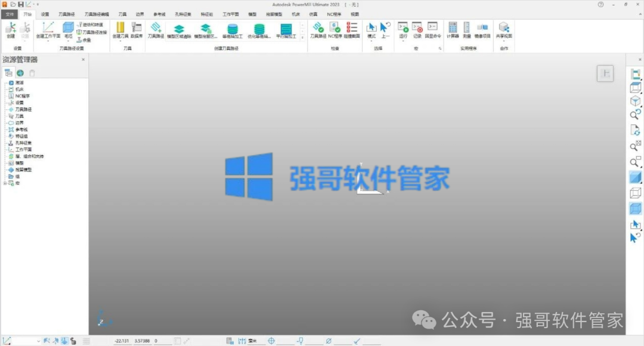Image resolution: width=644 pixels, height=346 pixels.
Task: Switch to the 边界 ribbon tab
Action: [140, 14]
